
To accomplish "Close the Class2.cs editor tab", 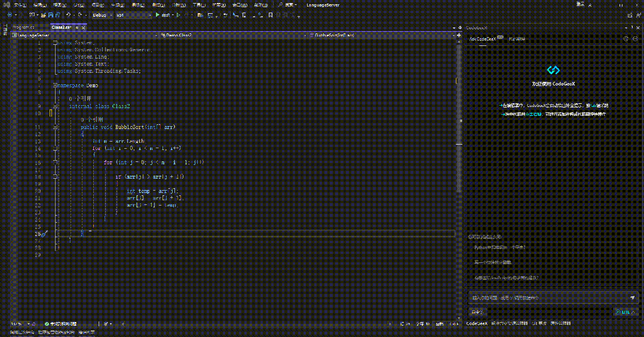I will (84, 27).
